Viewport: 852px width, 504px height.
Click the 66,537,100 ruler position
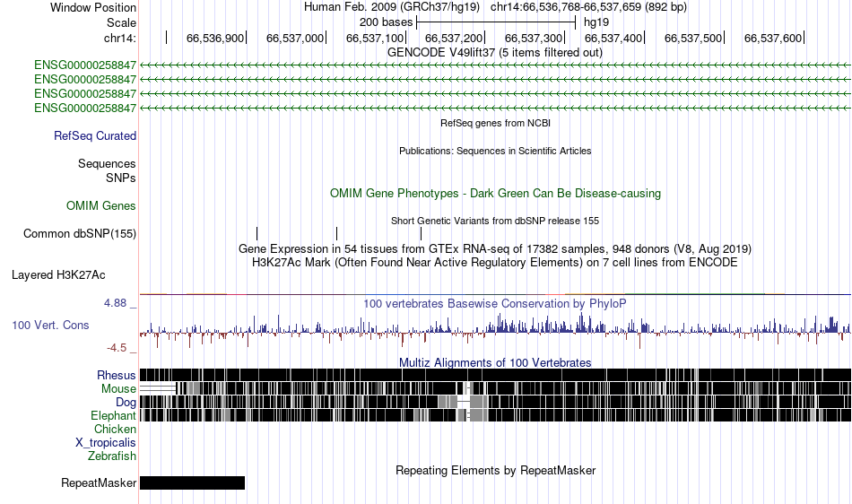(374, 38)
